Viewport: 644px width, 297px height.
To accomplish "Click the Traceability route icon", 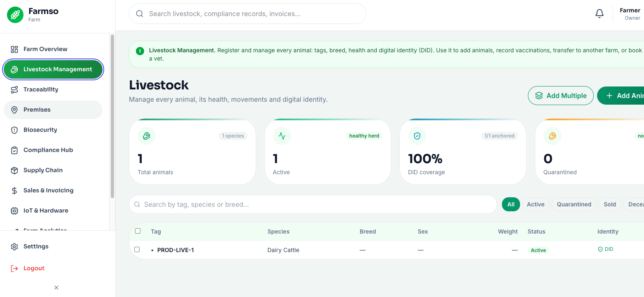I will coord(14,90).
